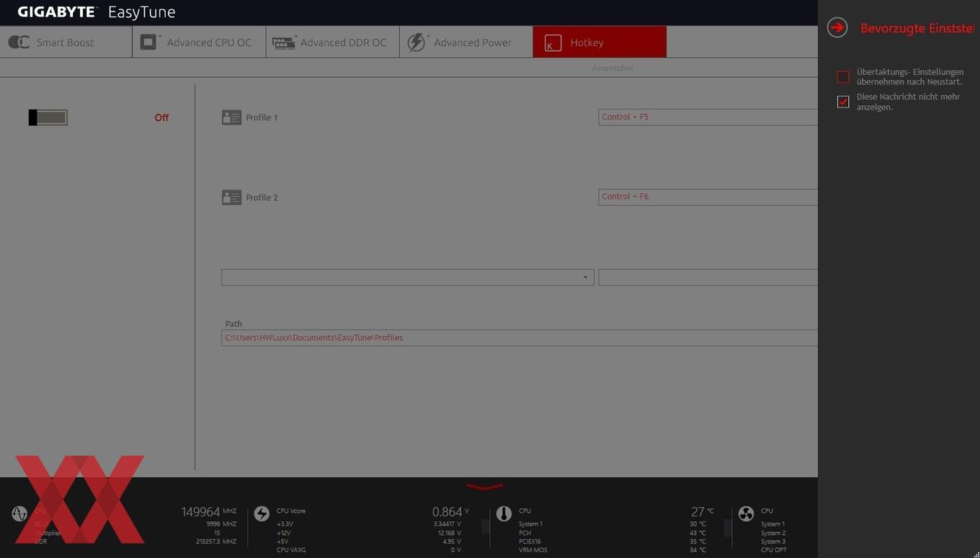
Task: Click the System 1 fan label
Action: [773, 524]
